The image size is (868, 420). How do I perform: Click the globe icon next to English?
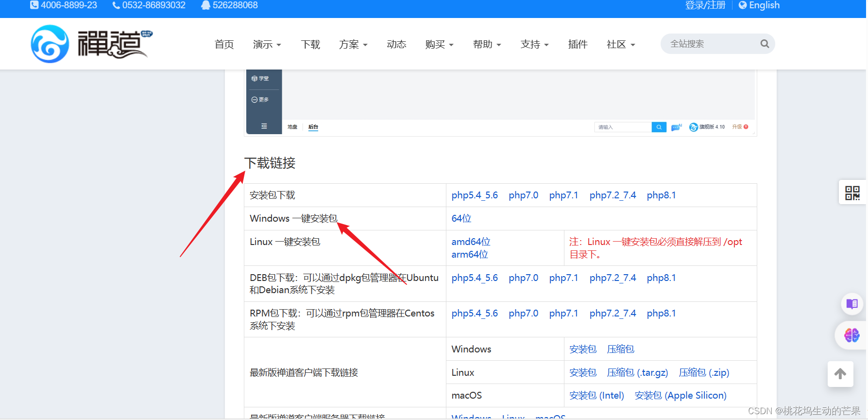click(x=742, y=5)
